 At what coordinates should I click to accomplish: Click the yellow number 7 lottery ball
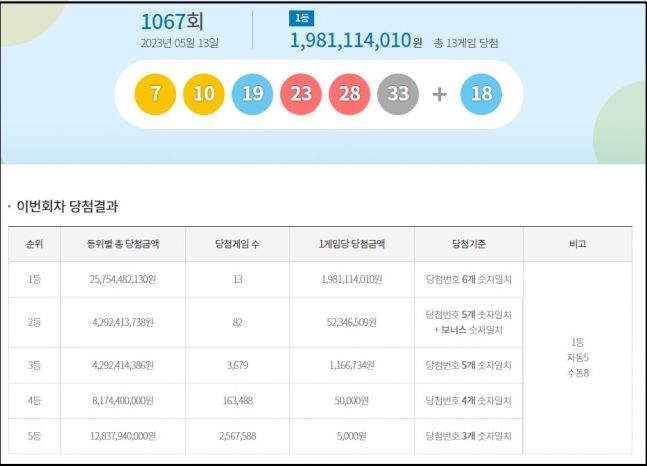pos(155,95)
